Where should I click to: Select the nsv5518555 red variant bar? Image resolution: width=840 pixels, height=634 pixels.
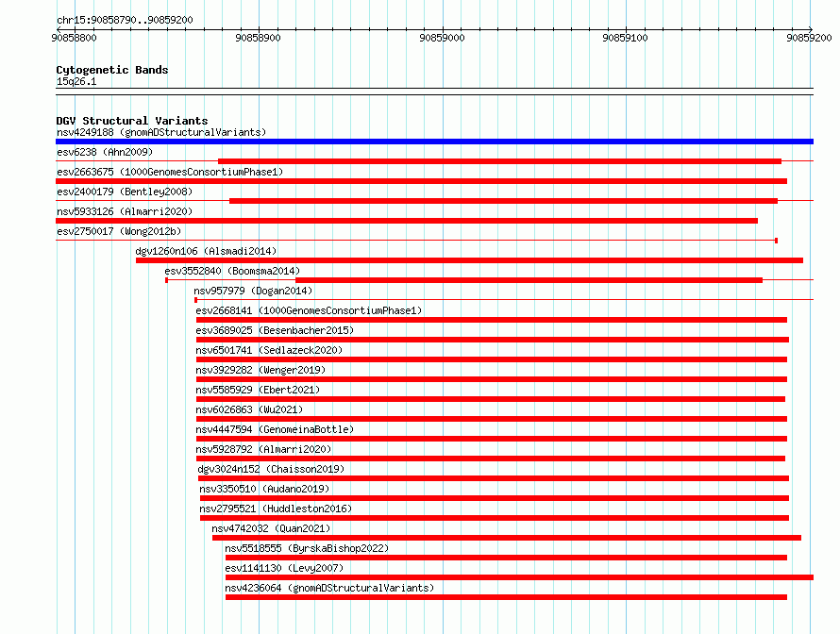506,558
